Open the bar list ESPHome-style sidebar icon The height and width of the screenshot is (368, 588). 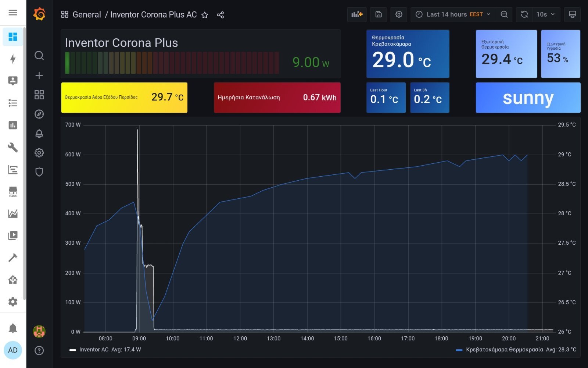(13, 170)
